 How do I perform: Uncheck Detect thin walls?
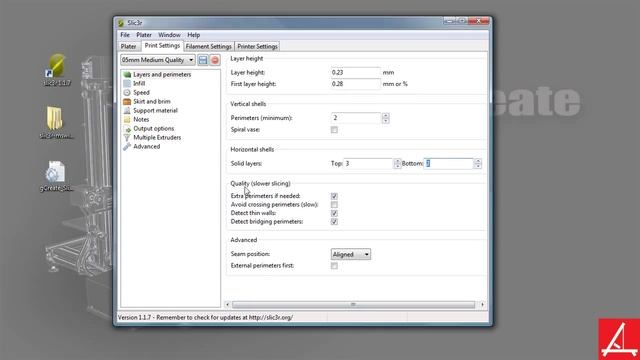(x=334, y=213)
